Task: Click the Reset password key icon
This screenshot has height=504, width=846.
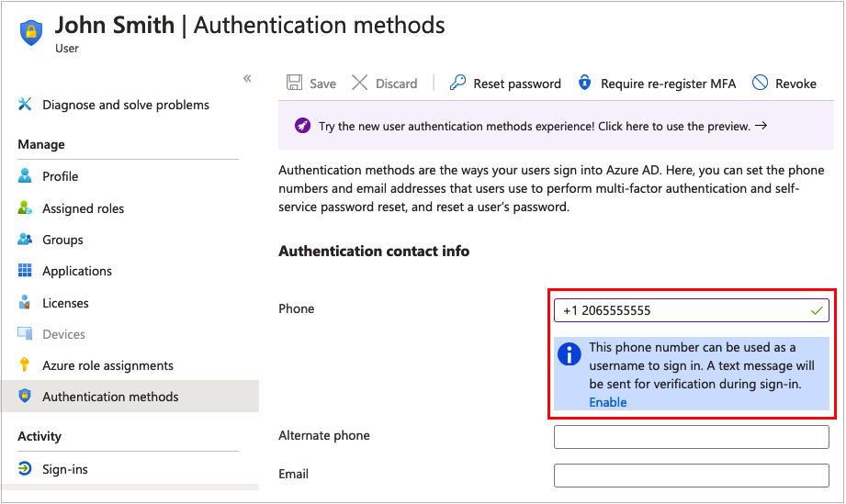Action: 457,84
